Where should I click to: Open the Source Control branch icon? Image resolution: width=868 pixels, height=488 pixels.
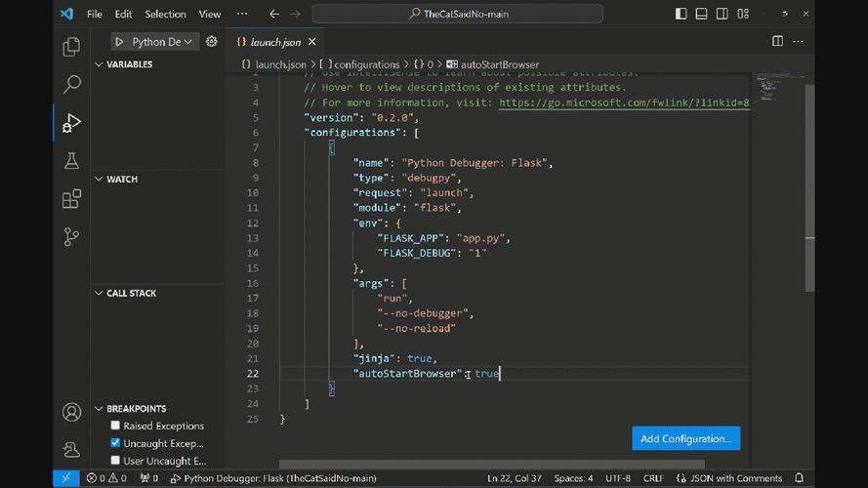pyautogui.click(x=71, y=237)
